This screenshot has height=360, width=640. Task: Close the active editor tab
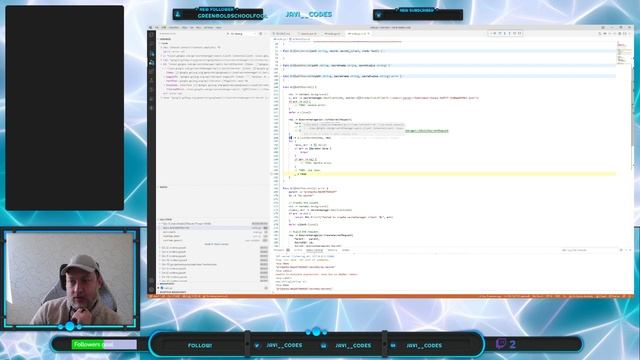click(369, 33)
